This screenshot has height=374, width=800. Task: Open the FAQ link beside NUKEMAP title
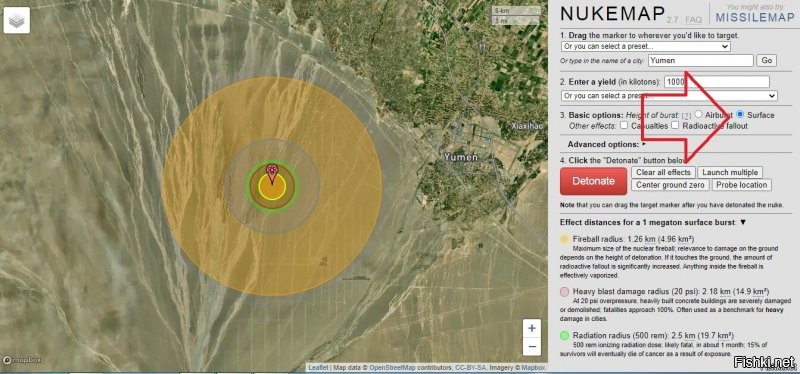tap(694, 20)
